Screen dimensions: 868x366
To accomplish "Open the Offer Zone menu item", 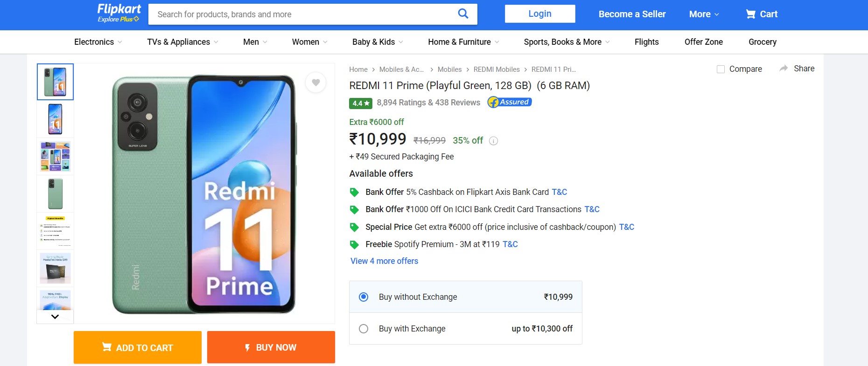I will 703,42.
